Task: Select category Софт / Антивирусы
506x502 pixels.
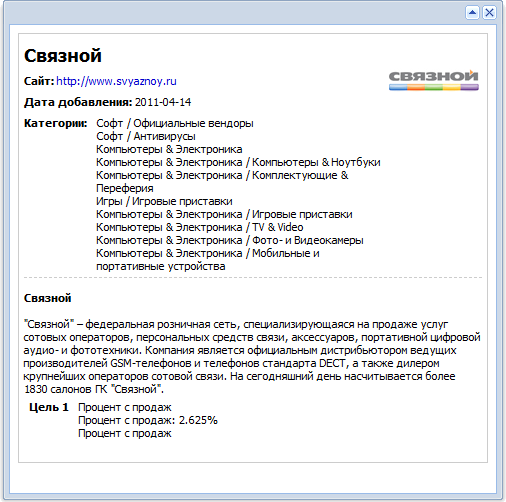Action: 146,136
